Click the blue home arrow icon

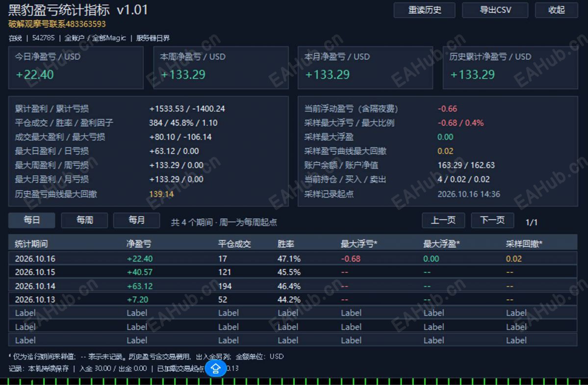(216, 368)
